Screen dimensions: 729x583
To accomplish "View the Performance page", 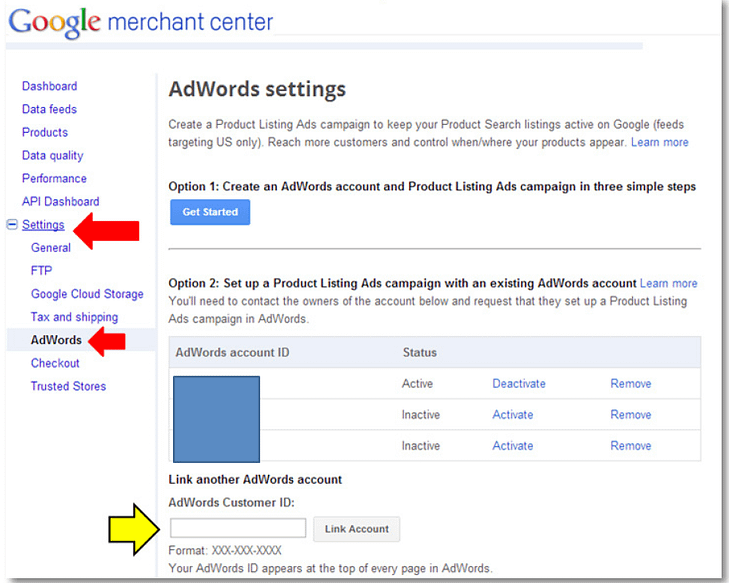I will coord(54,179).
